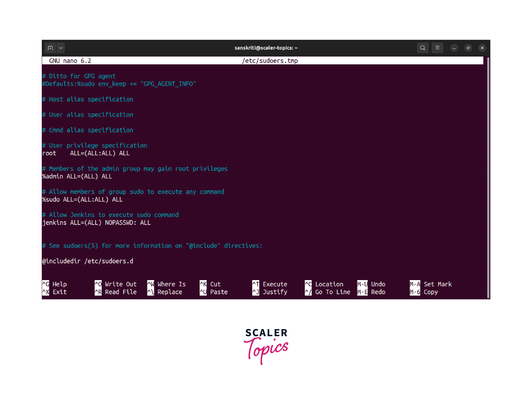Click the ^O Write Out shortcut
The height and width of the screenshot is (395, 532).
tap(116, 284)
